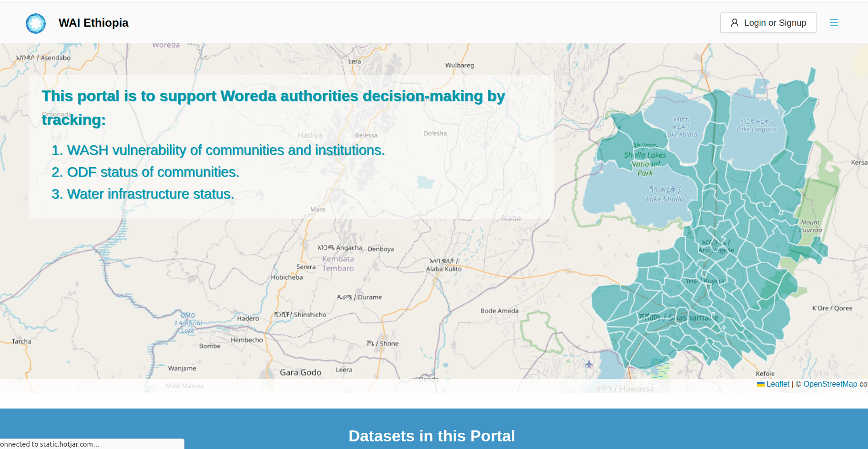Click the Hobicheba town label

[287, 277]
